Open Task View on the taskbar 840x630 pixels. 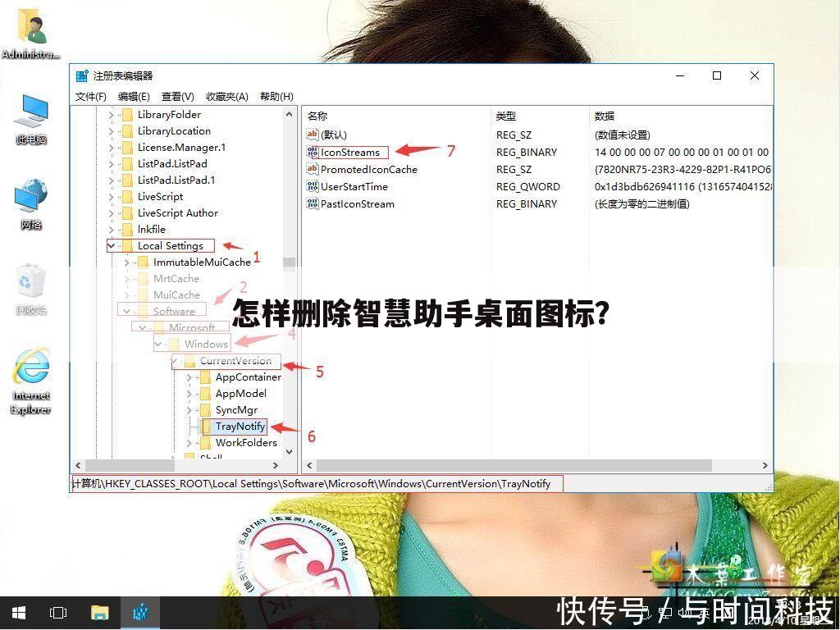point(58,612)
